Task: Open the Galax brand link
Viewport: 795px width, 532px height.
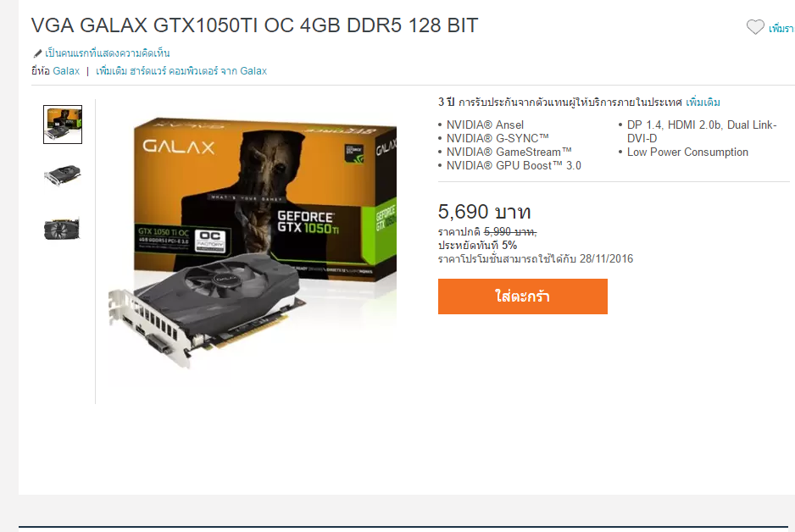Action: [66, 71]
